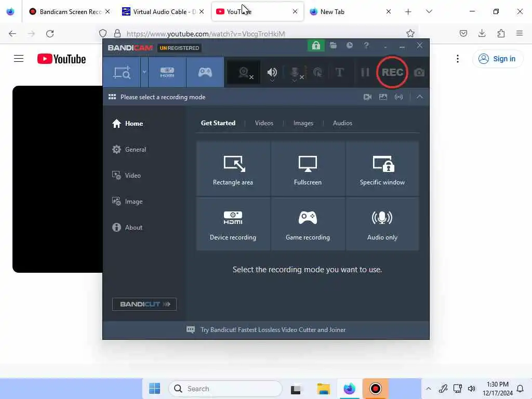This screenshot has height=399, width=532.
Task: Open Bandicam output folder icon
Action: 333,46
